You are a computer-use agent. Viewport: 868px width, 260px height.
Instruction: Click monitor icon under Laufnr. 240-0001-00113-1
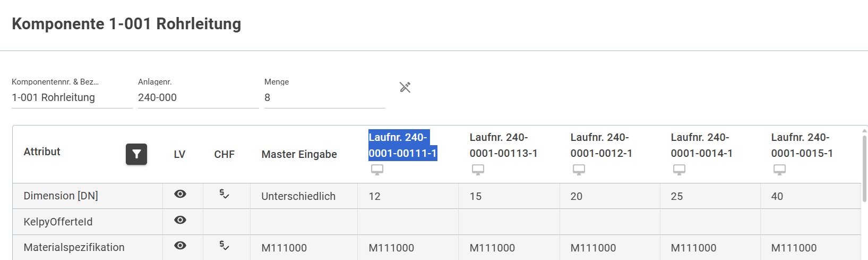(478, 170)
